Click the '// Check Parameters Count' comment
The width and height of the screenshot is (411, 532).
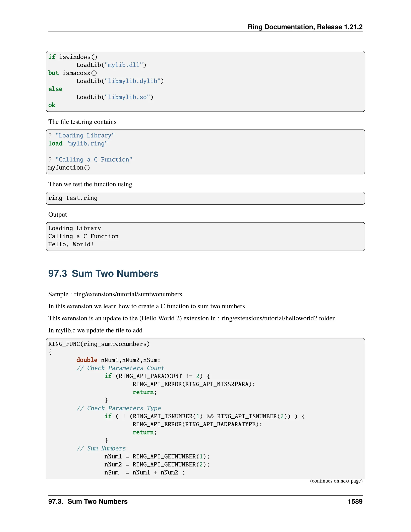pos(120,368)
